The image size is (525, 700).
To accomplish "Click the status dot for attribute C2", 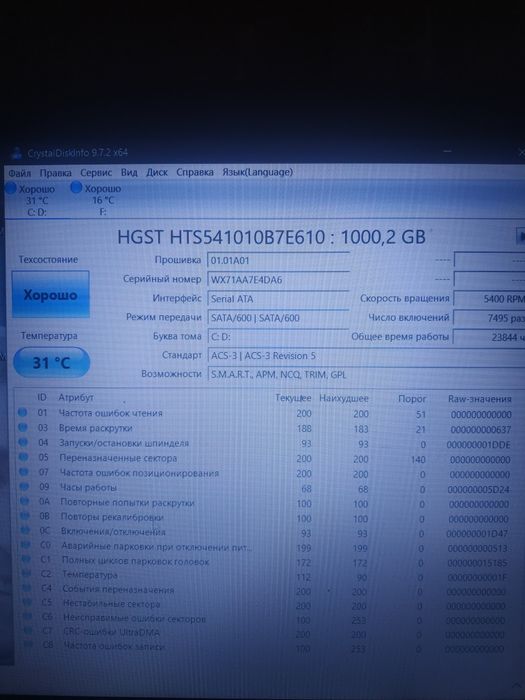I will click(27, 573).
